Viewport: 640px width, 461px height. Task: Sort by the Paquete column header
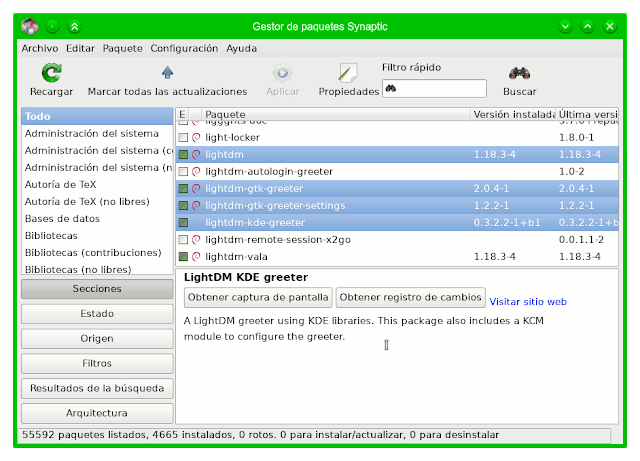click(x=336, y=114)
